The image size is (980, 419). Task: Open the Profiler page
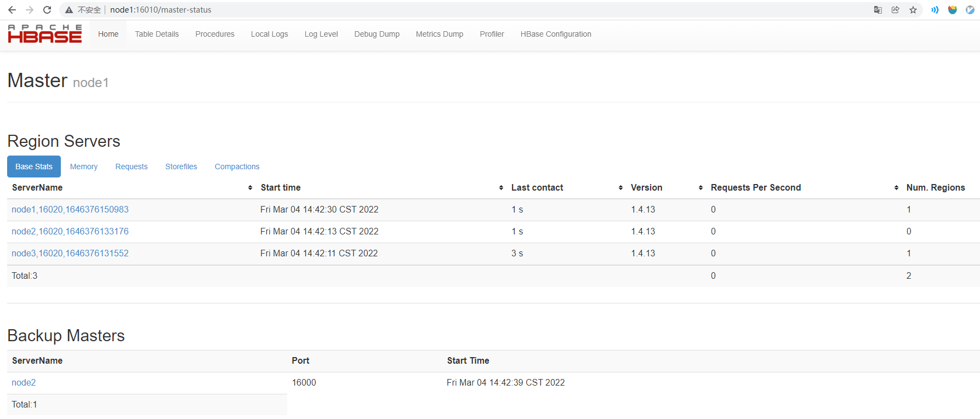pos(492,34)
